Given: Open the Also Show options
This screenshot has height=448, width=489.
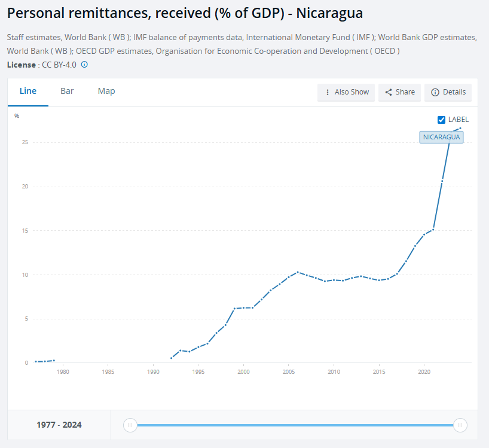Looking at the screenshot, I should click(346, 92).
